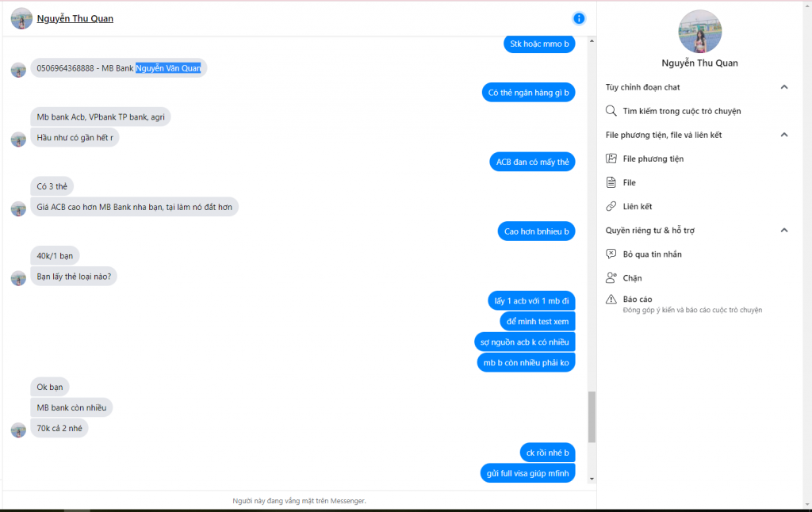812x512 pixels.
Task: Open Nguyễn Thu Quan name link in header
Action: pyautogui.click(x=75, y=19)
